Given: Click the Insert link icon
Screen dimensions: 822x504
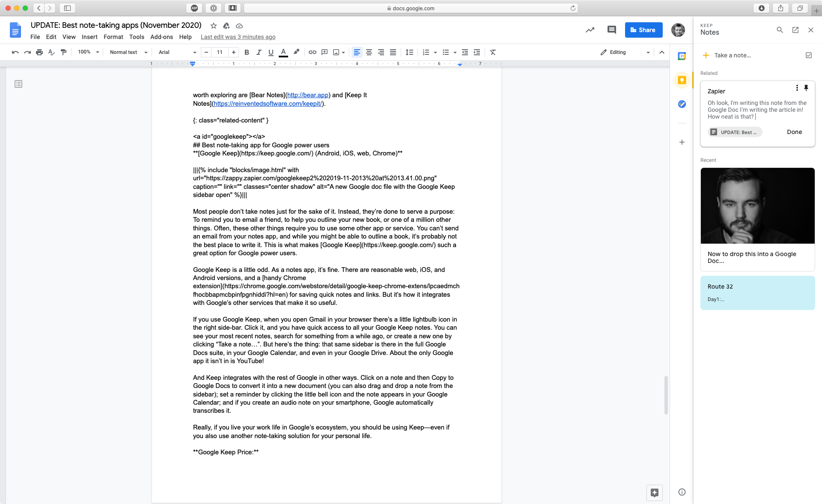Looking at the screenshot, I should coord(313,52).
